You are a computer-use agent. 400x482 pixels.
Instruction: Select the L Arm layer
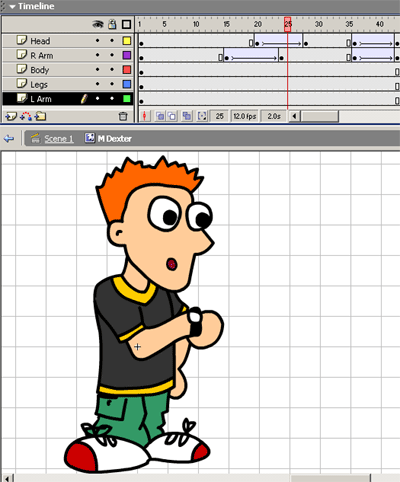41,99
